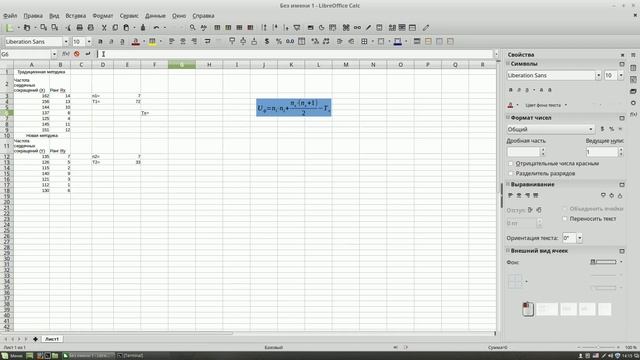Select the Лист1 sheet tab
Image resolution: width=640 pixels, height=360 pixels.
click(x=52, y=339)
